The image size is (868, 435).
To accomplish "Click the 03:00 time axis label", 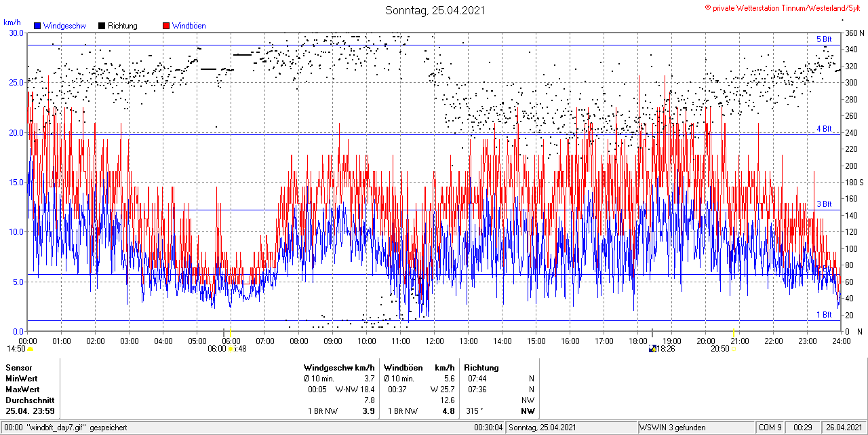I will pos(130,341).
